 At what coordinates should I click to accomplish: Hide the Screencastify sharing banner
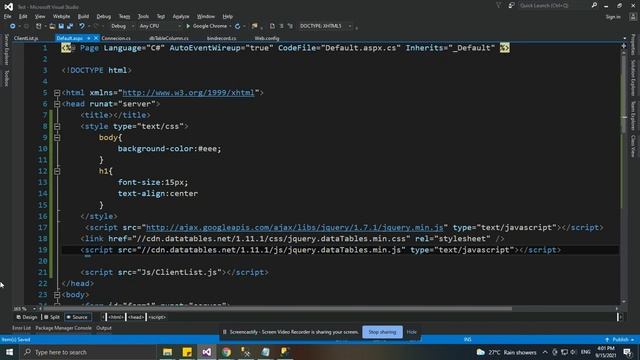(411, 332)
